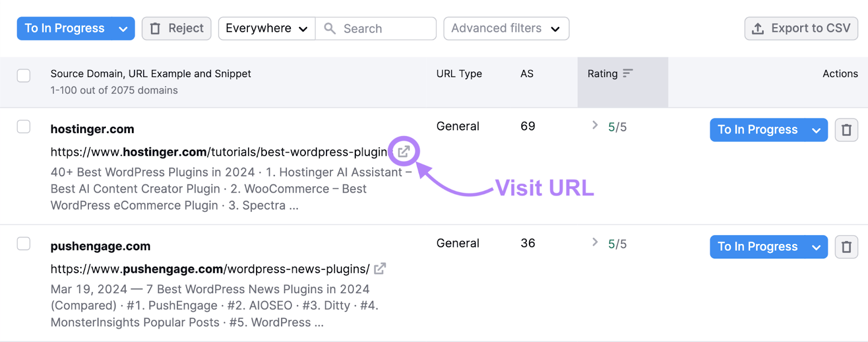The height and width of the screenshot is (342, 868).
Task: Expand hostinger.com rating details chevron
Action: pyautogui.click(x=595, y=125)
